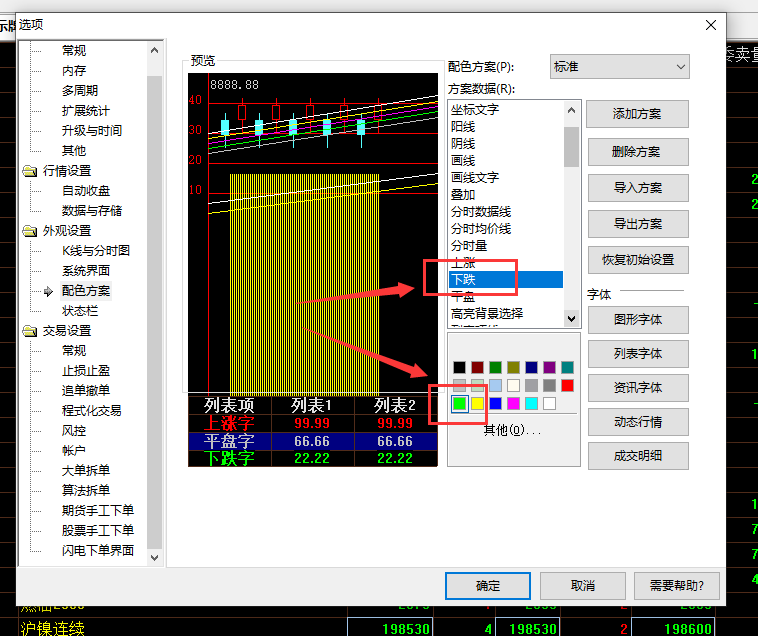Select the red color swatch
Screen dimensions: 758x636
point(567,385)
